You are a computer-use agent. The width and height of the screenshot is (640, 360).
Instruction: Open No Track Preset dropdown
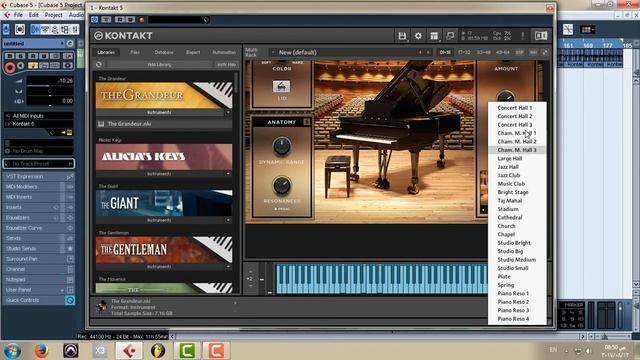tap(39, 164)
